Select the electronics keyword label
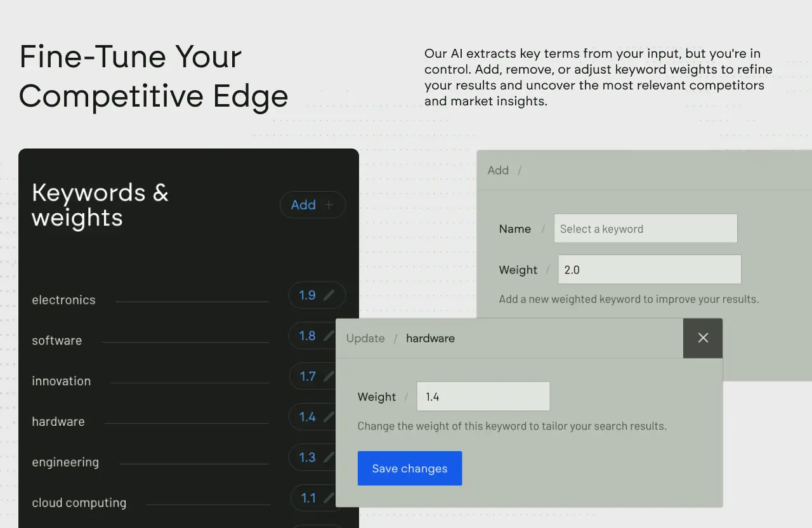Image resolution: width=812 pixels, height=528 pixels. click(64, 300)
